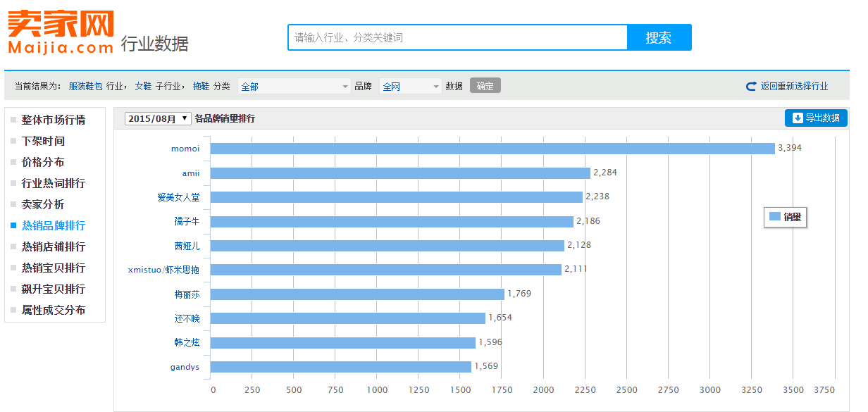Click the 3,394 value label
The image size is (868, 412).
click(790, 148)
